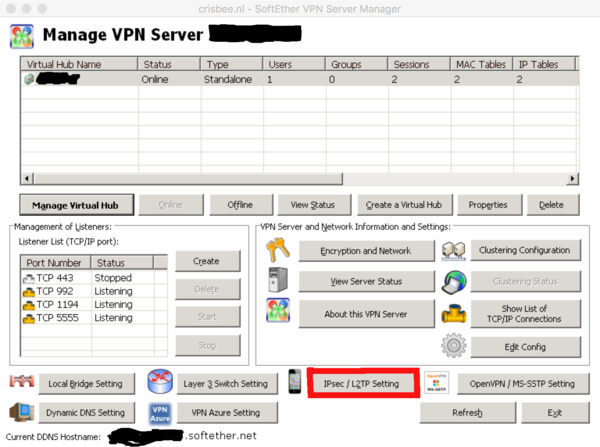This screenshot has height=447, width=600.
Task: Select the TCP 992 listener row
Action: pos(94,291)
